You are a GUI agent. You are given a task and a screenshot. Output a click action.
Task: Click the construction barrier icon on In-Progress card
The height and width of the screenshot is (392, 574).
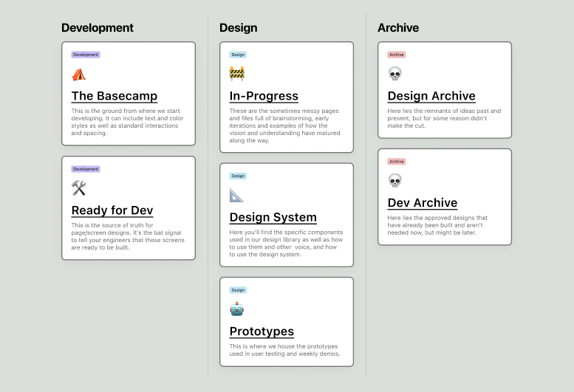click(236, 73)
